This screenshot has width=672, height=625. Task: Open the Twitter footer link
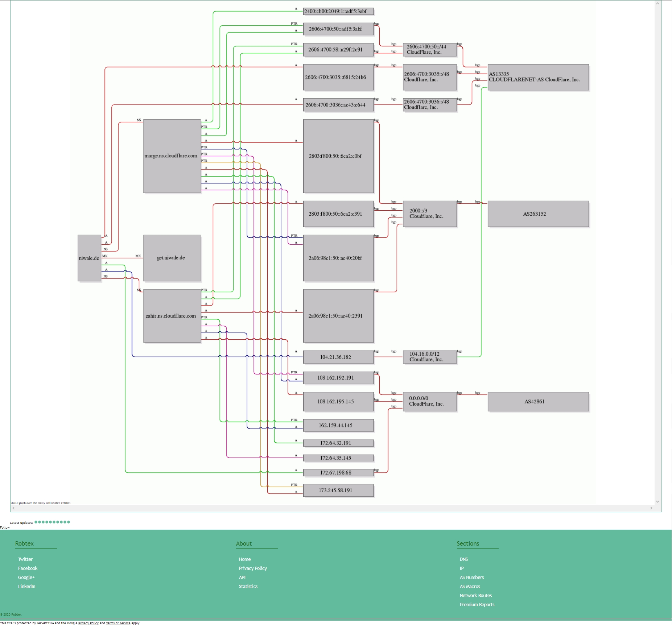click(x=25, y=559)
